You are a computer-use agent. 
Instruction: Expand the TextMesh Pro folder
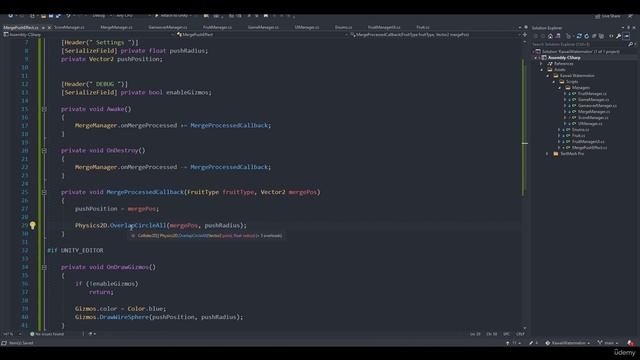point(547,154)
